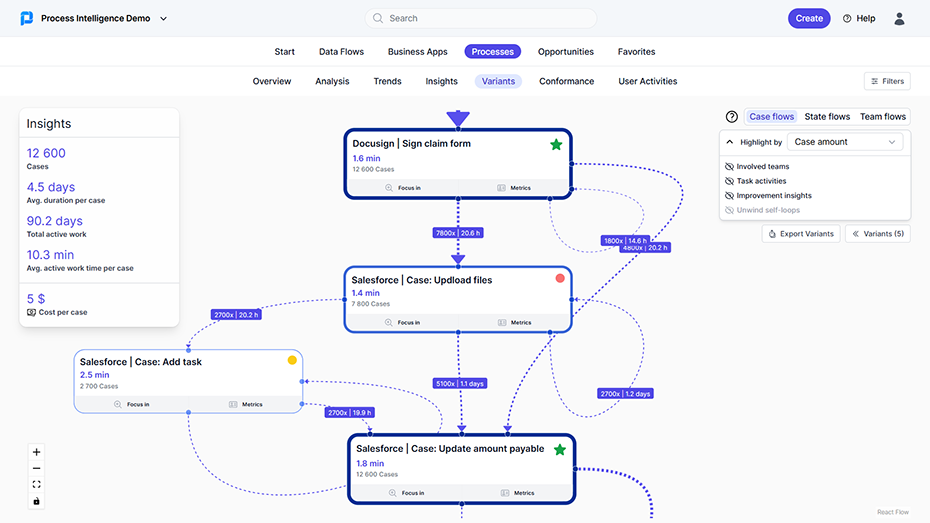Select Case flows view
The image size is (930, 523).
click(x=771, y=117)
